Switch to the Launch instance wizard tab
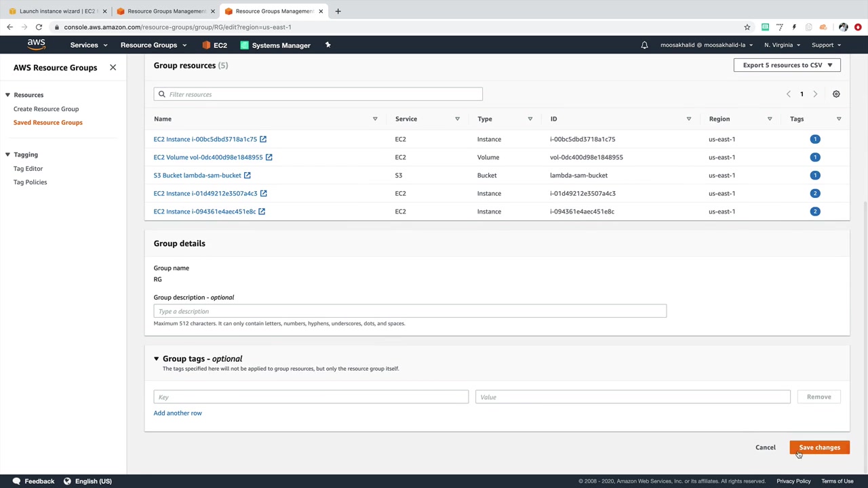 pyautogui.click(x=57, y=11)
